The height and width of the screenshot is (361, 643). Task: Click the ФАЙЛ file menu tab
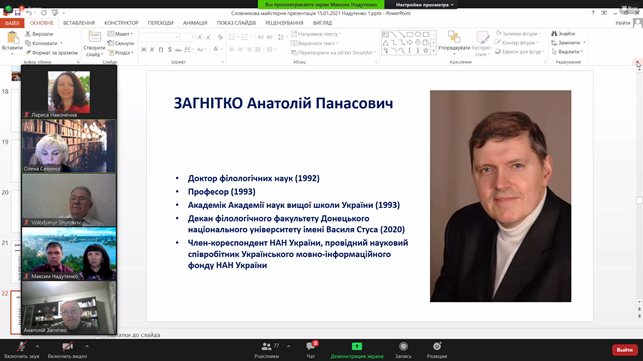pos(12,23)
